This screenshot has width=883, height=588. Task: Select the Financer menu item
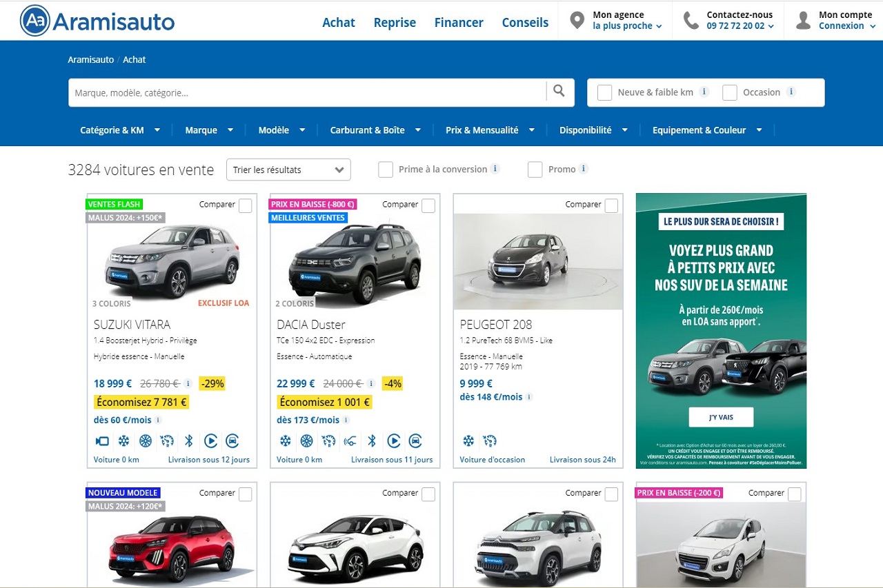click(459, 22)
